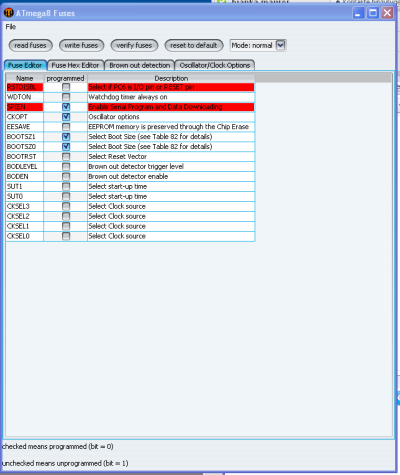Close the ATmega8 Fuses window
The image size is (400, 475).
click(387, 13)
